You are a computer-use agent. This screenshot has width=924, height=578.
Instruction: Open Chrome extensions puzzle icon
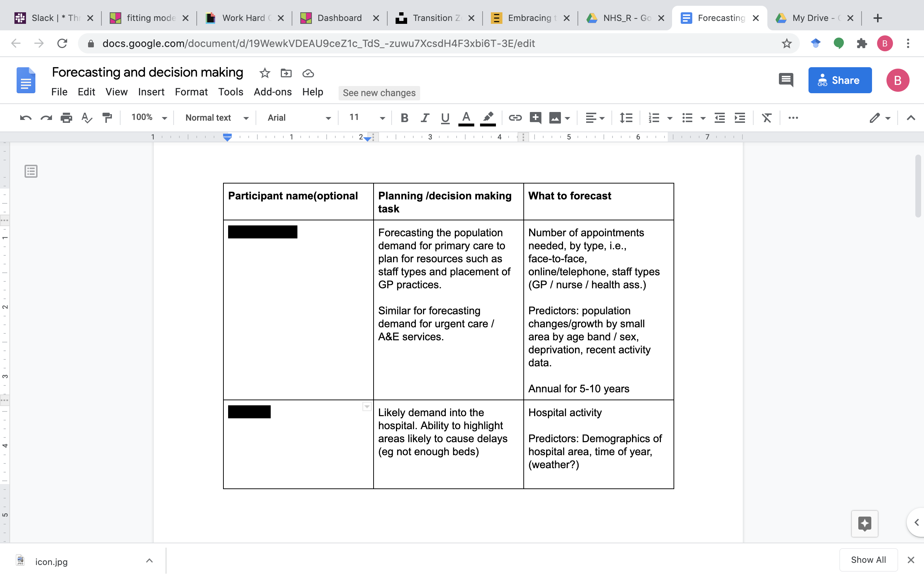[x=862, y=44]
